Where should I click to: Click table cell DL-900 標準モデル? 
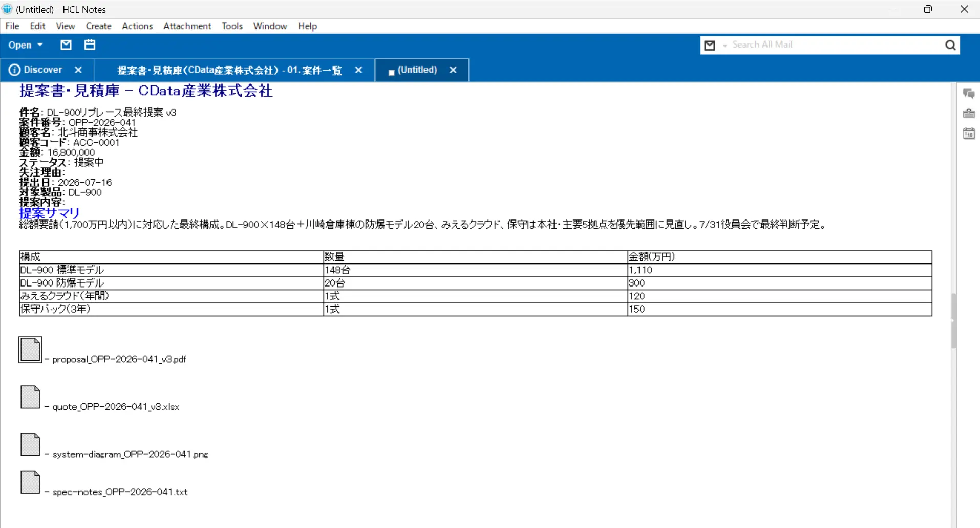point(171,270)
